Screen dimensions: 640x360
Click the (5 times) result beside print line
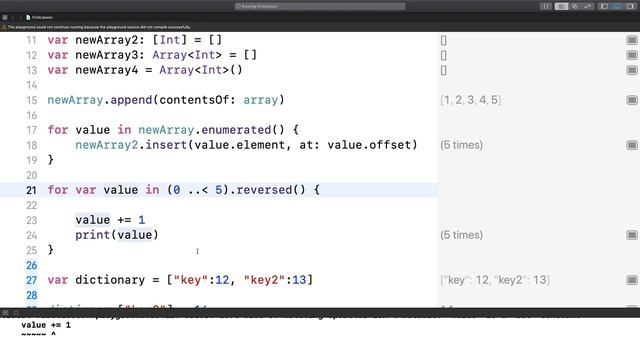click(462, 235)
